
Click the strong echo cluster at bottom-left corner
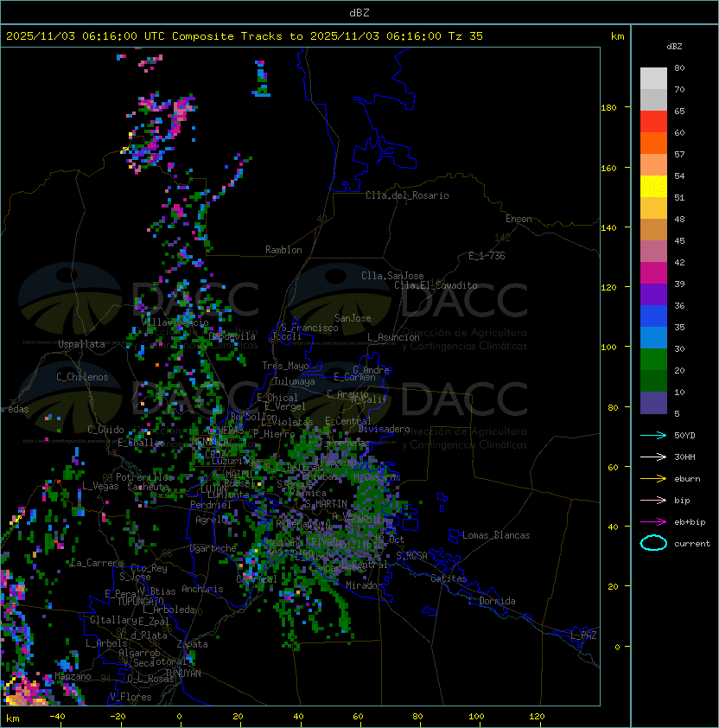(26, 692)
